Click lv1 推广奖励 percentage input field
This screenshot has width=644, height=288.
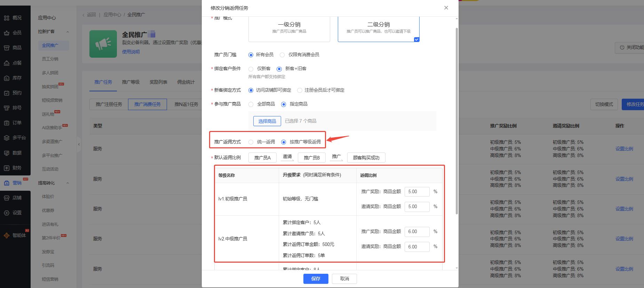tap(417, 192)
